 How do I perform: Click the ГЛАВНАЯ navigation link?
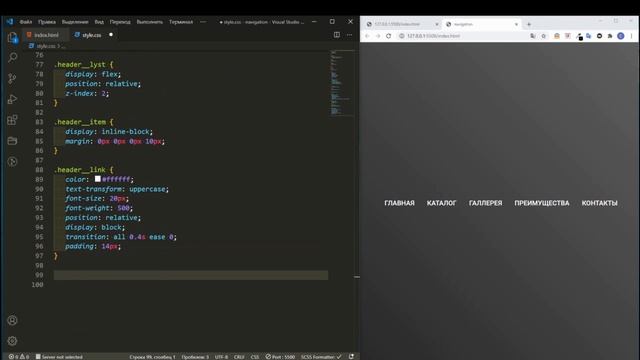(399, 203)
